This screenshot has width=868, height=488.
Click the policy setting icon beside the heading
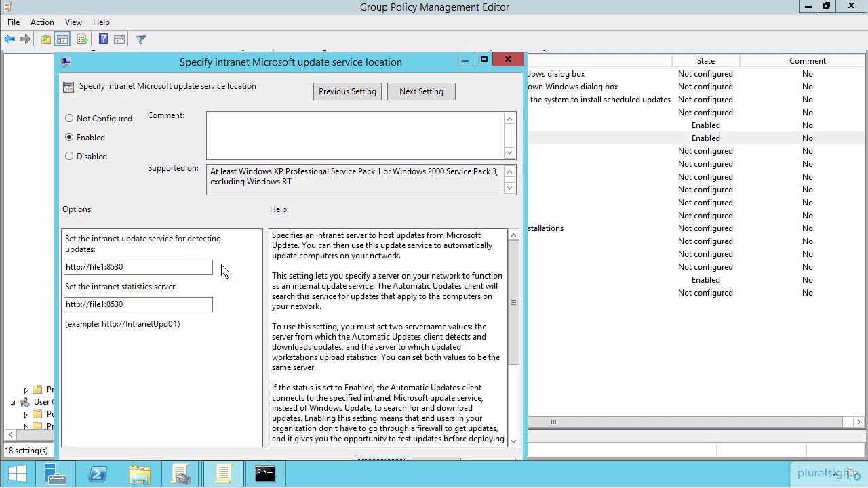coord(68,87)
